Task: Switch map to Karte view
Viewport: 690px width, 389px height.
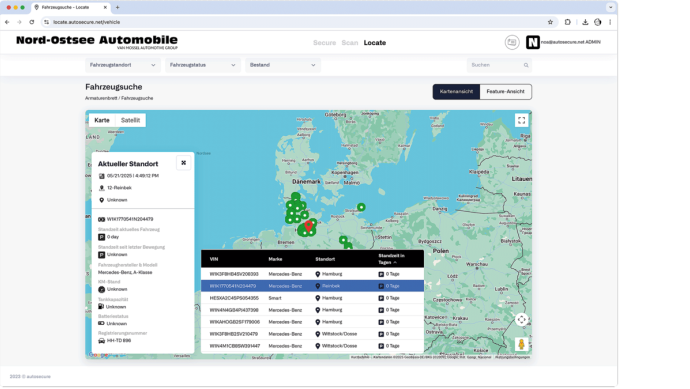Action: (x=102, y=120)
